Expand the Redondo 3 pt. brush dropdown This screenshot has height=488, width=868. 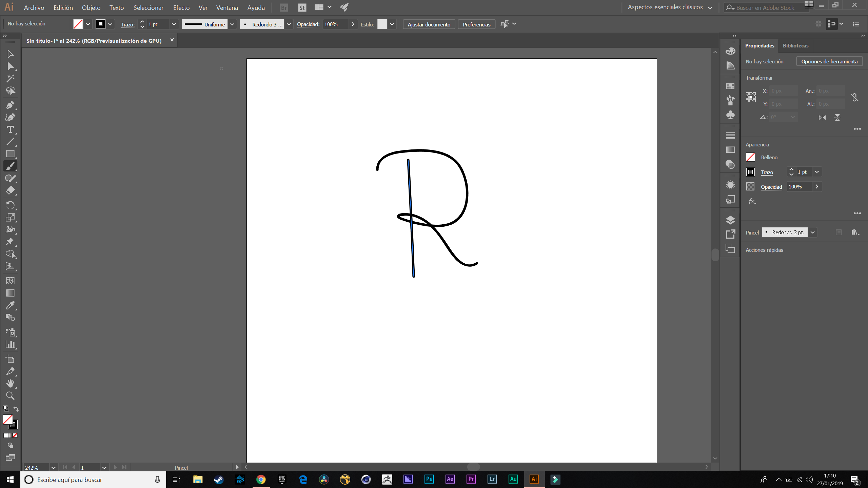[813, 232]
